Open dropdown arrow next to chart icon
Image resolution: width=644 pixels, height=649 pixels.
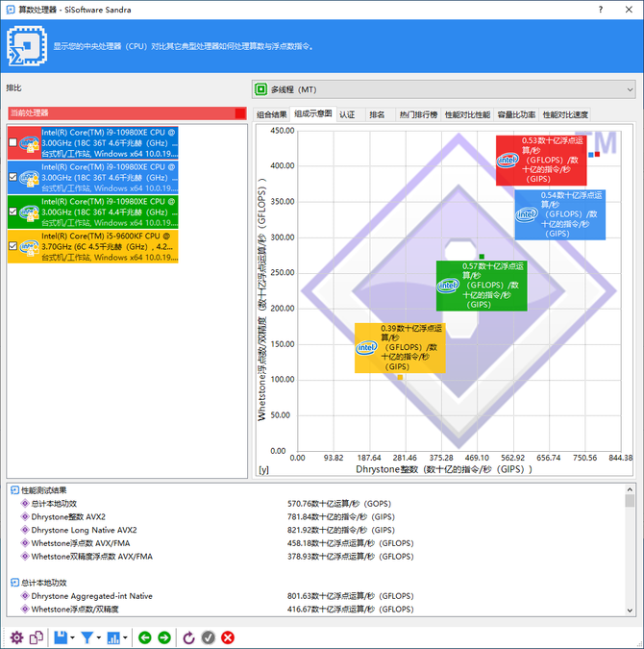[125, 637]
